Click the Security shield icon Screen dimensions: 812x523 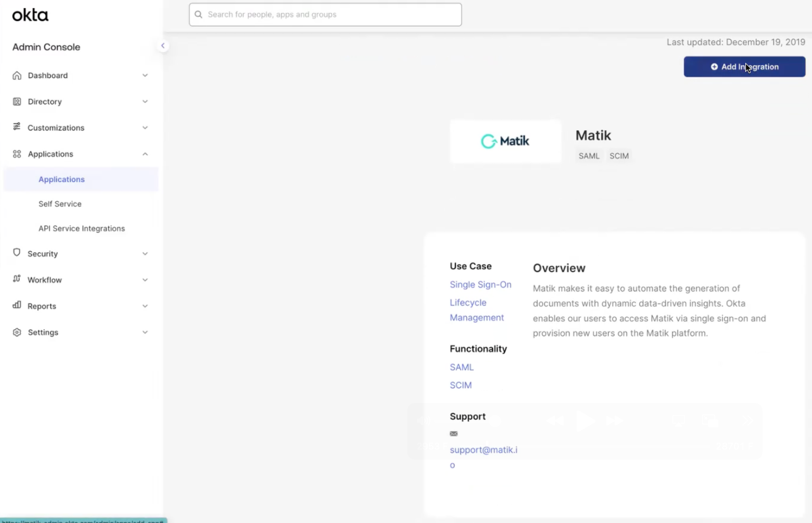click(x=17, y=253)
